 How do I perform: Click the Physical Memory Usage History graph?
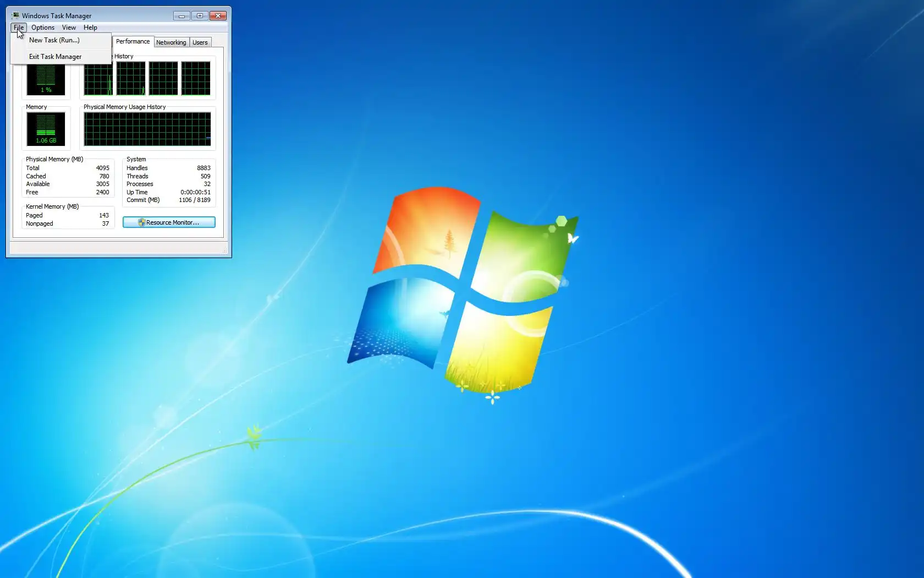[x=147, y=129]
